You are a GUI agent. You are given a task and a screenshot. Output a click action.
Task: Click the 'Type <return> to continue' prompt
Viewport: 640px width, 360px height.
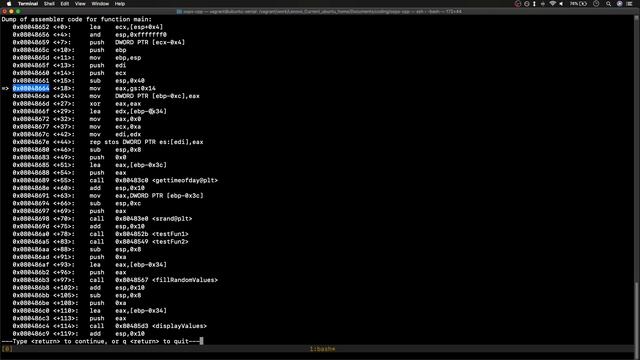click(101, 341)
